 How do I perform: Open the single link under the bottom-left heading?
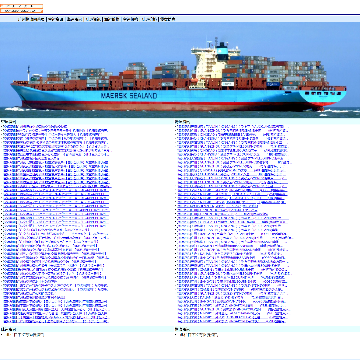[x=25, y=335]
